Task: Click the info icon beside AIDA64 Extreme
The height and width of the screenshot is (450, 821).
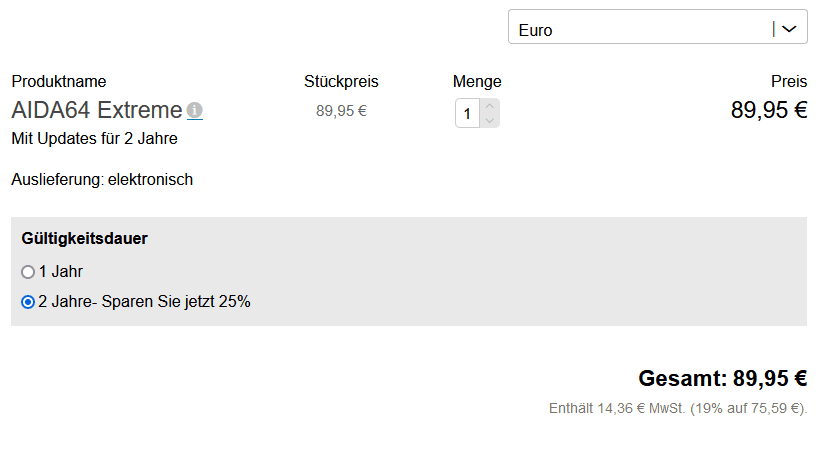Action: point(195,111)
